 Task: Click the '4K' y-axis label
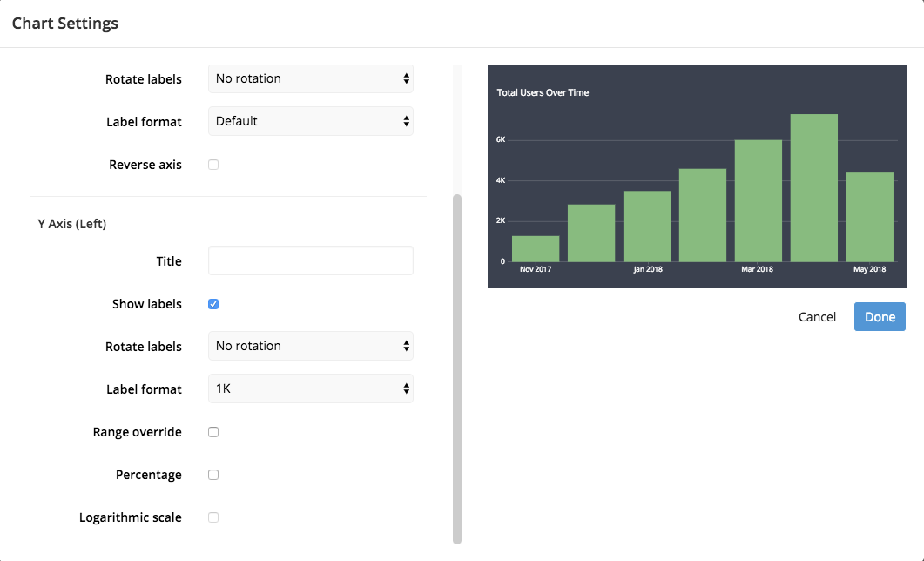point(501,180)
